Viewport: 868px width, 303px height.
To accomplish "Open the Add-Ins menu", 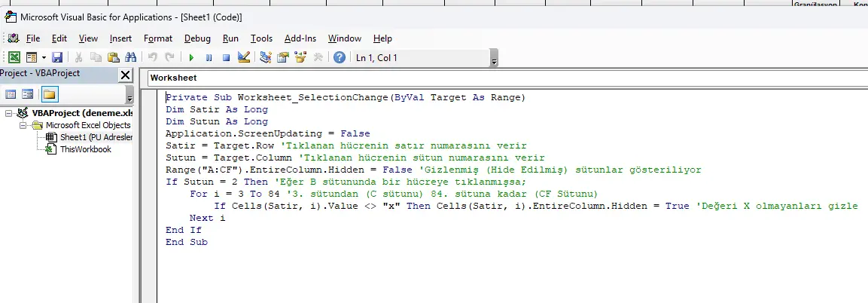I will tap(300, 38).
